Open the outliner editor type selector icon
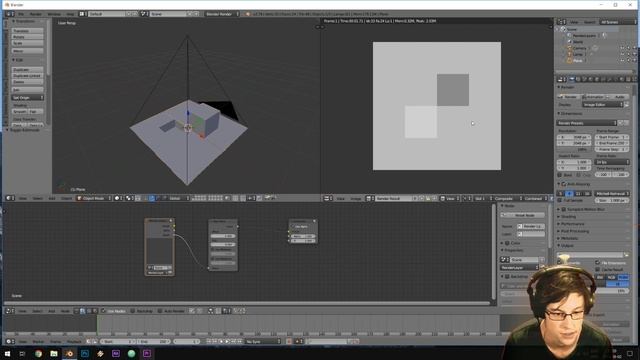 pyautogui.click(x=562, y=22)
